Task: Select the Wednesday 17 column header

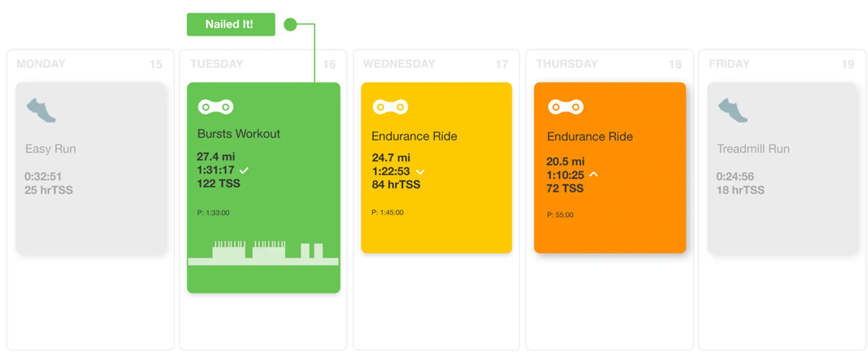Action: coord(436,64)
